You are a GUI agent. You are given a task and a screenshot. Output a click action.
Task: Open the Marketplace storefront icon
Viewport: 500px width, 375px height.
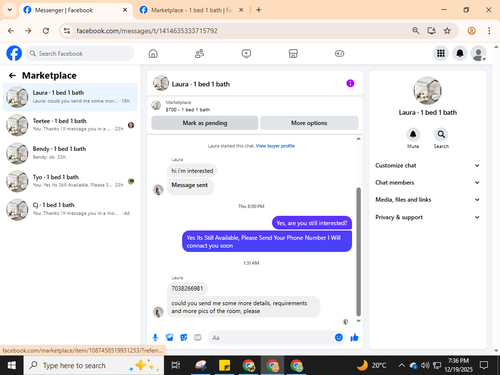293,53
